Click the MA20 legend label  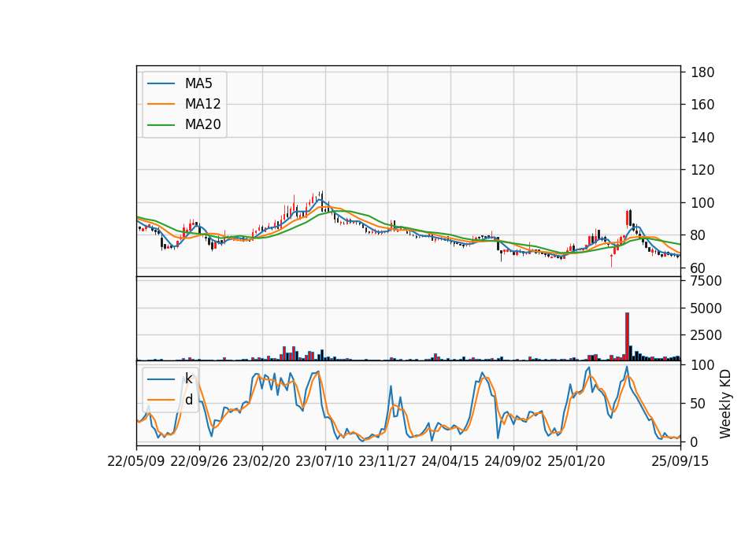(202, 124)
